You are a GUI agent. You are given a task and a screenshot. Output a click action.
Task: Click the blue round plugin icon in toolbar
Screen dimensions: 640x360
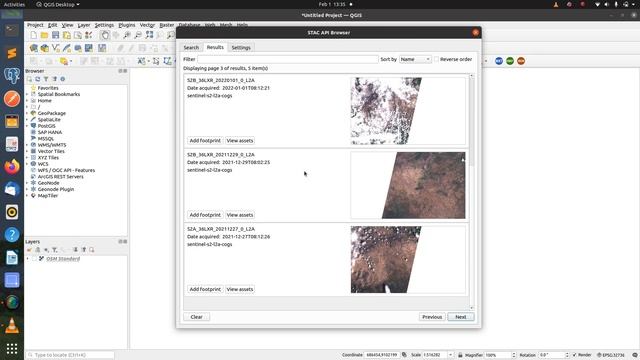(x=499, y=61)
